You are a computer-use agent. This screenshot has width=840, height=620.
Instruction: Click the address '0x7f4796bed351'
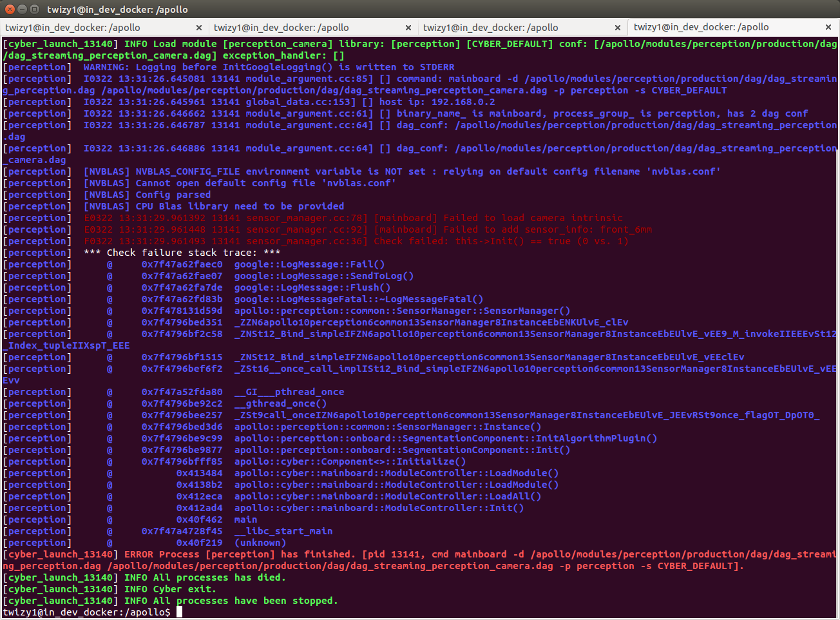[x=182, y=322]
